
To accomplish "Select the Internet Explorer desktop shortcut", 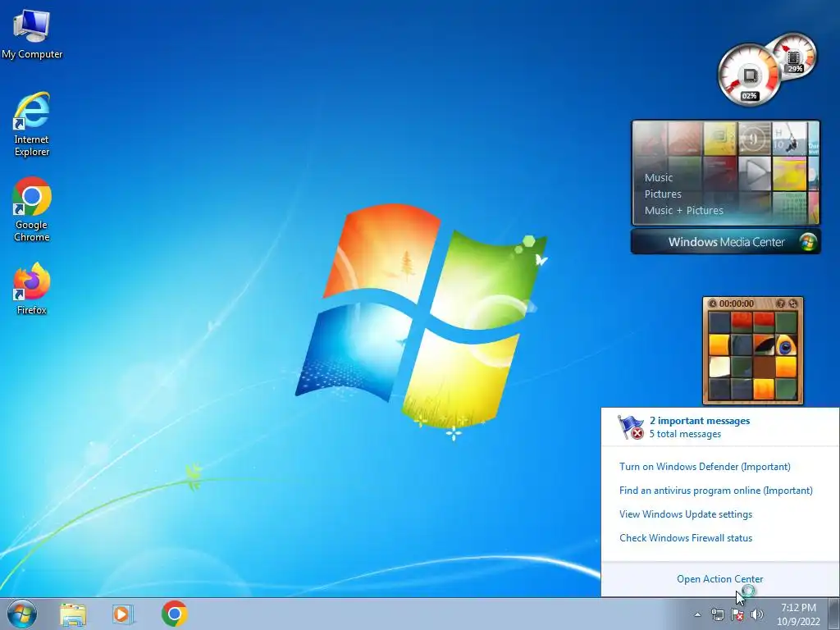I will [32, 125].
